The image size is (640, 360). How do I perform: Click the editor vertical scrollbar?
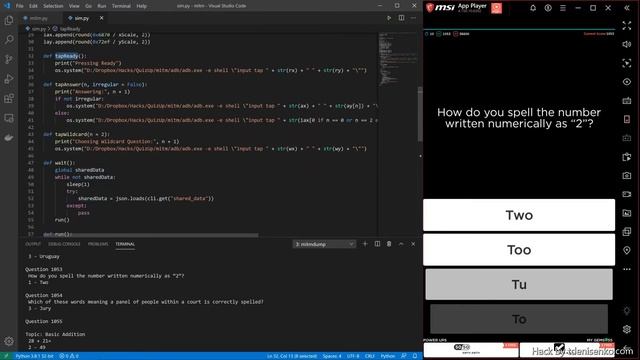pos(420,114)
